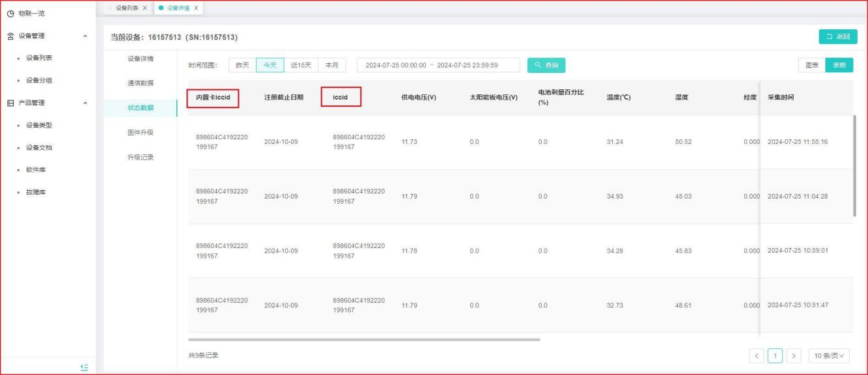The image size is (868, 375).
Task: Click the horizontal table scrollbar
Action: (x=364, y=339)
